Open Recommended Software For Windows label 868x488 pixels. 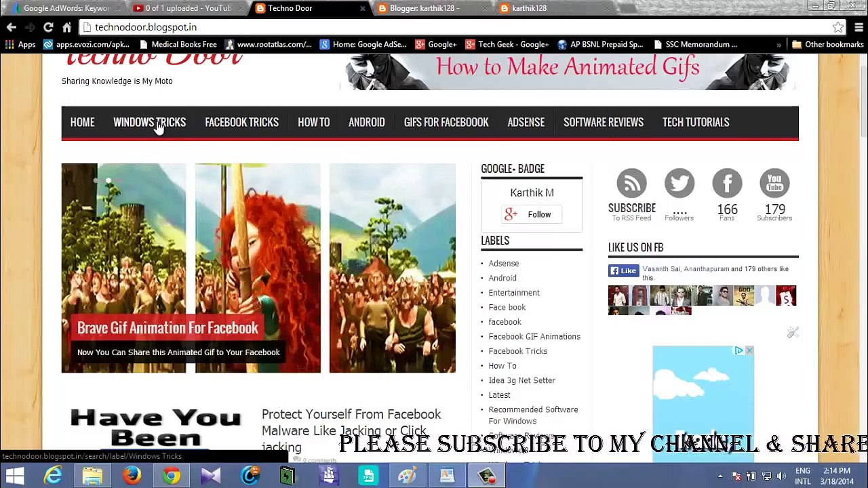pos(533,415)
